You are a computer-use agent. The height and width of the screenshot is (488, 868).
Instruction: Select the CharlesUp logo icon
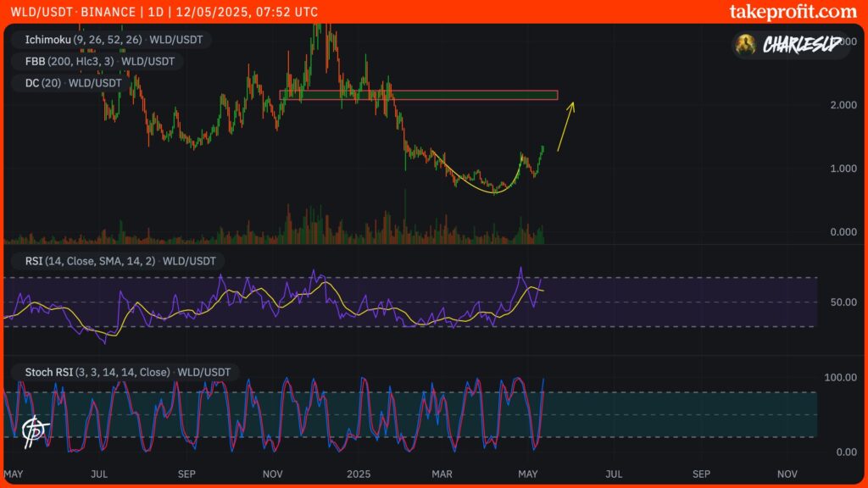coord(746,46)
